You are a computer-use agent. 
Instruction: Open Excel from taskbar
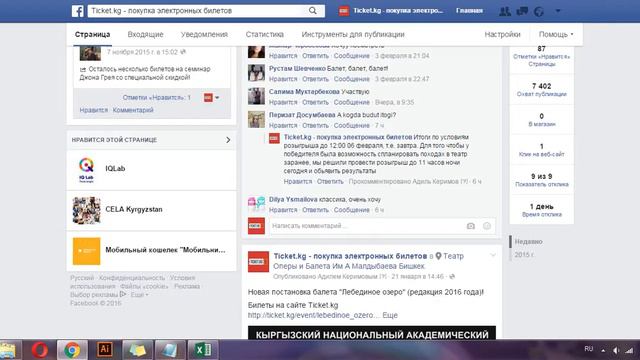coord(203,350)
